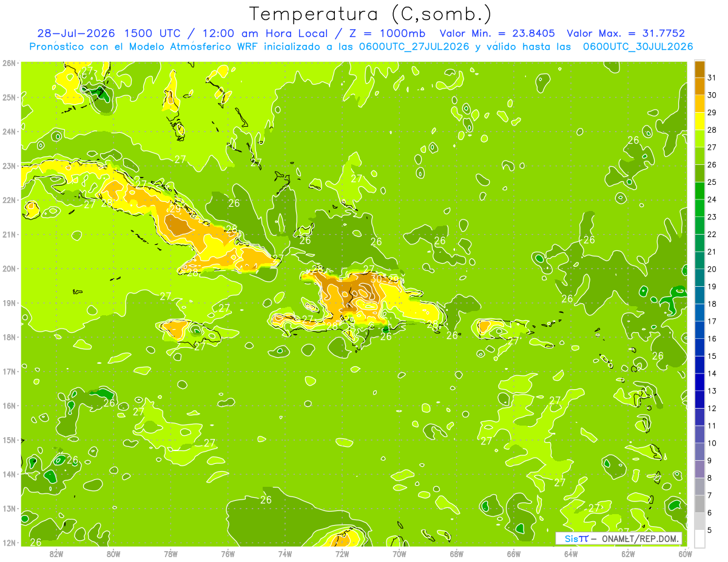Click the "80W" longitude axis label

113,554
